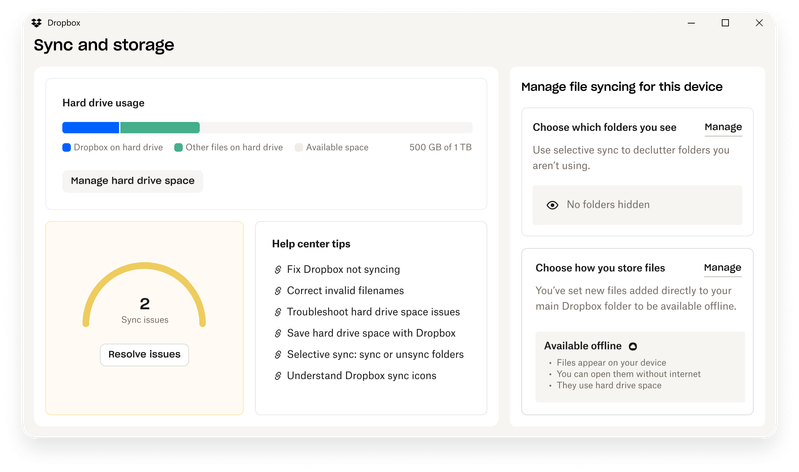
Task: Click link icon beside Troubleshoot hard drive space
Action: [x=278, y=312]
